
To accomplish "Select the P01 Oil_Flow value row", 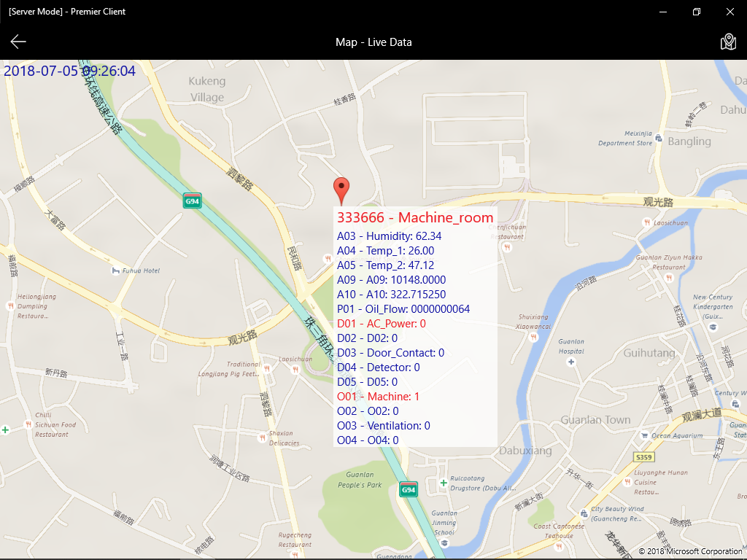I will pyautogui.click(x=403, y=309).
